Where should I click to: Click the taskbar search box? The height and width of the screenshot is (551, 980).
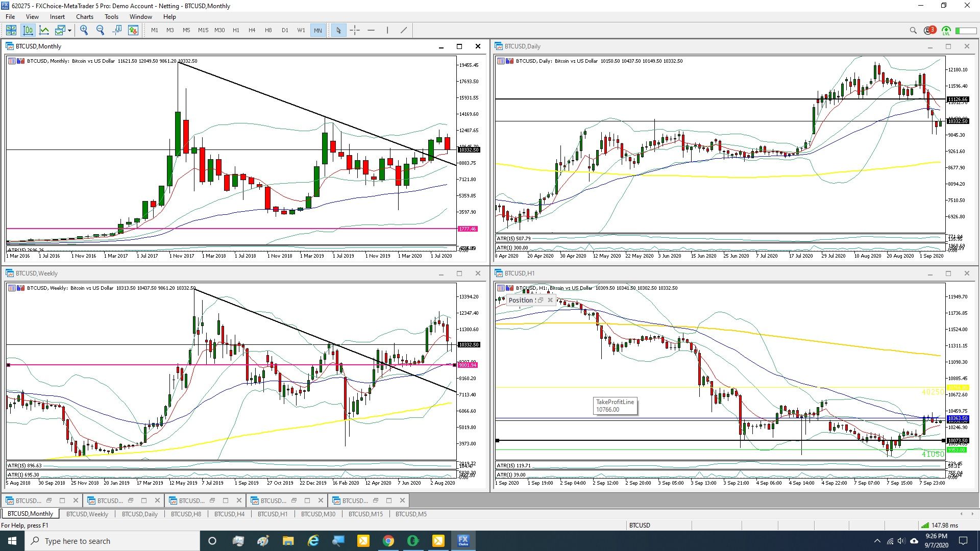coord(112,541)
